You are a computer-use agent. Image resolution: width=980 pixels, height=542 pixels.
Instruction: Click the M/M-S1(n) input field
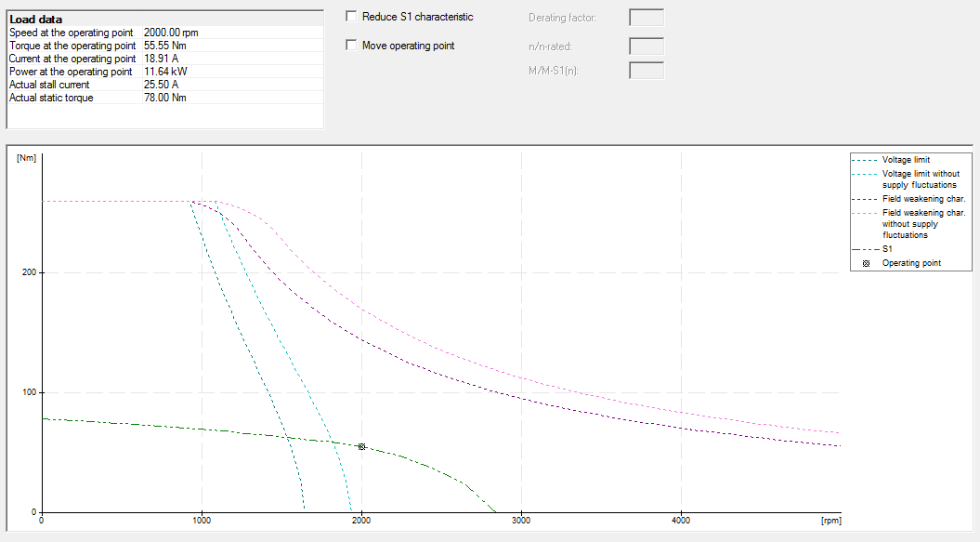pos(647,72)
